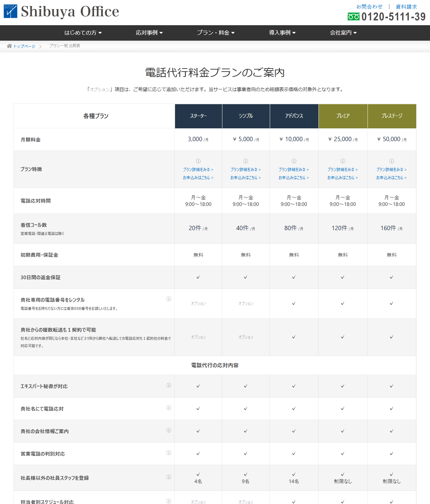Click the 160件 call count cell
Image resolution: width=430 pixels, height=504 pixels.
tap(391, 228)
